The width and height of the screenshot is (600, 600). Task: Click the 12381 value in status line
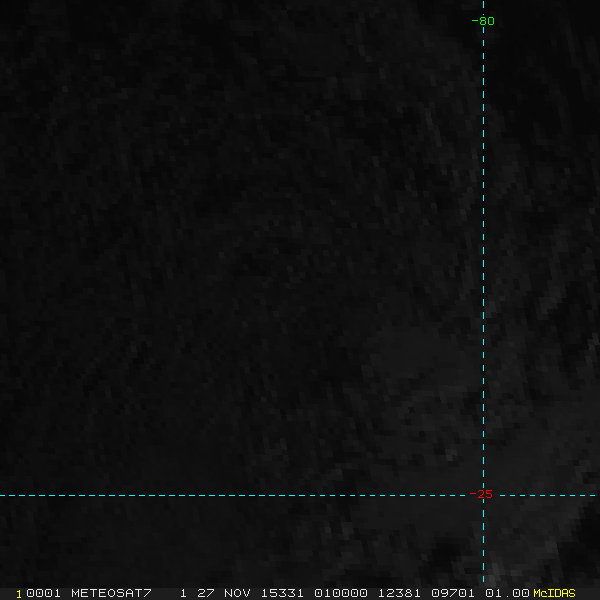[399, 593]
